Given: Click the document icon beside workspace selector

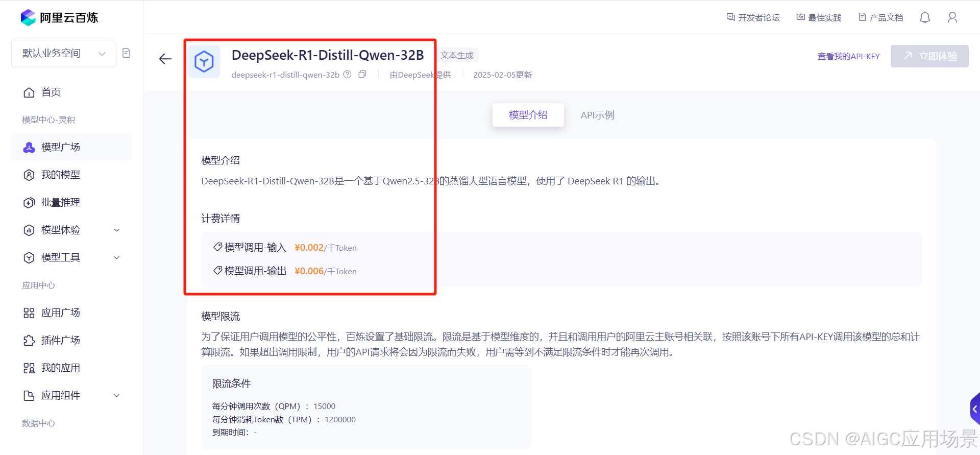Looking at the screenshot, I should [x=127, y=53].
